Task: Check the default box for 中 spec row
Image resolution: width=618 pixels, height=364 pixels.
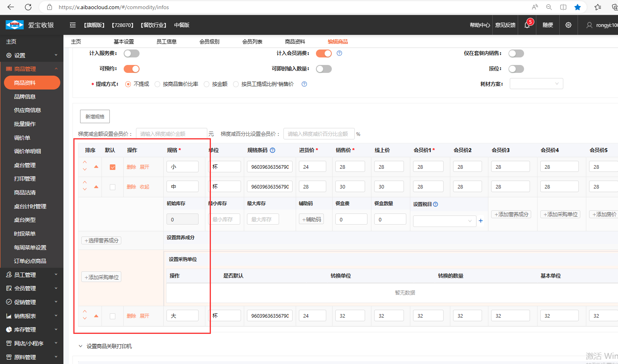Action: click(x=113, y=187)
